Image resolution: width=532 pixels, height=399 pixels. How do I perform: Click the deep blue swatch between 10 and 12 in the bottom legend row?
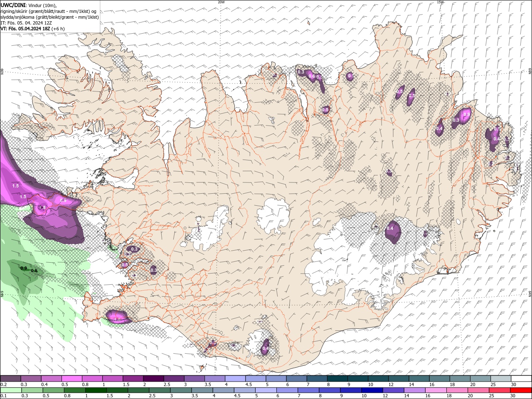[x=372, y=390]
